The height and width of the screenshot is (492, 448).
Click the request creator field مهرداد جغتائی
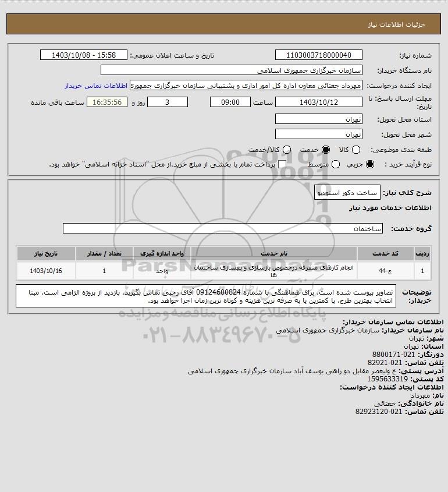tap(246, 86)
